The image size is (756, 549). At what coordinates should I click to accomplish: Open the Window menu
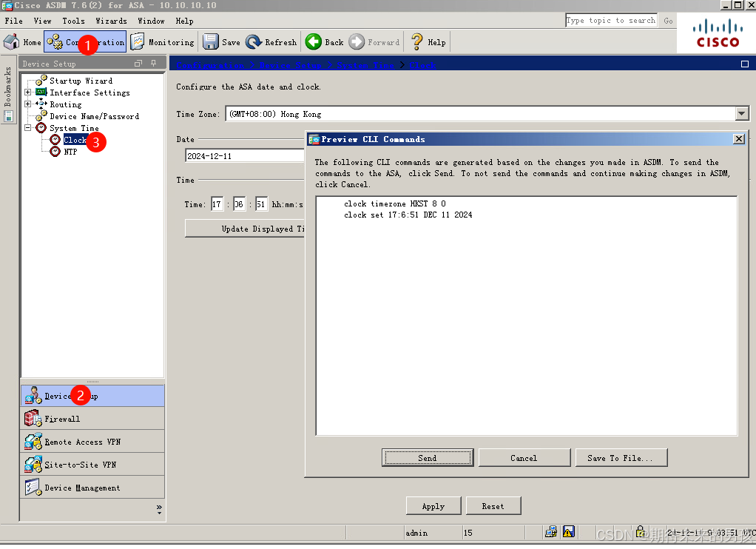(x=151, y=21)
